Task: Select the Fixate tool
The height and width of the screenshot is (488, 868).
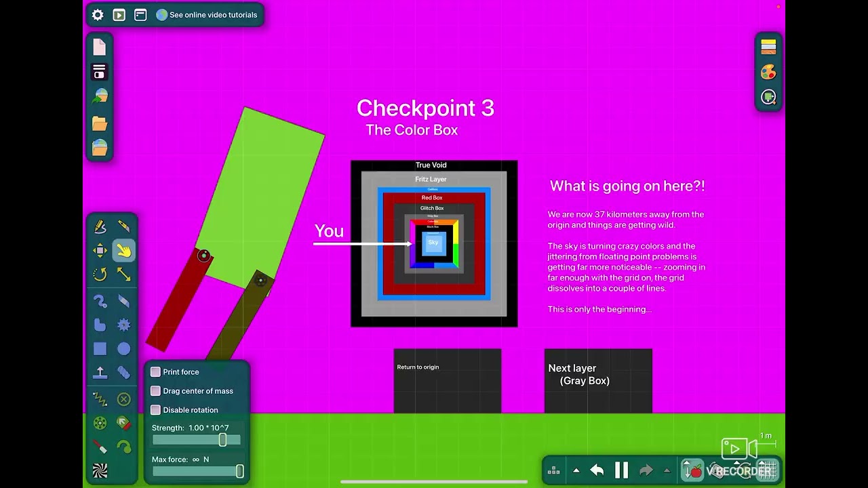Action: [x=123, y=399]
